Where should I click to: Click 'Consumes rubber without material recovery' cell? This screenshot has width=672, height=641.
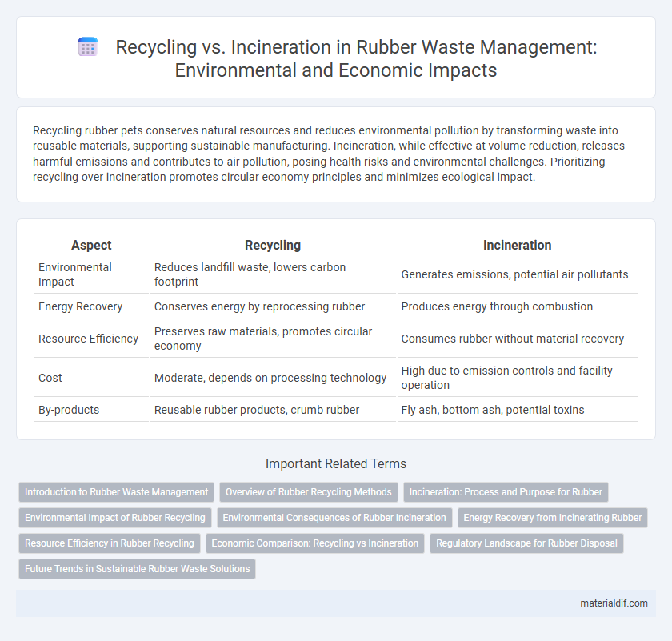click(x=518, y=339)
